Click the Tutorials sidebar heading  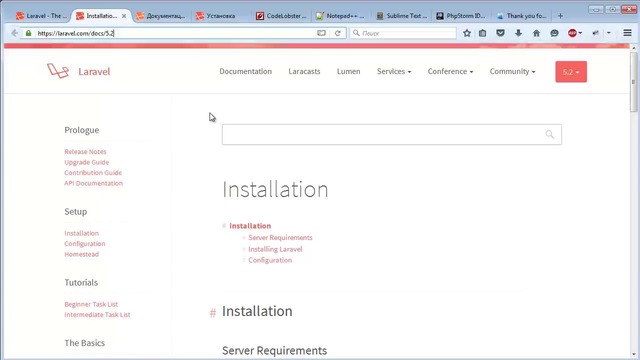81,282
